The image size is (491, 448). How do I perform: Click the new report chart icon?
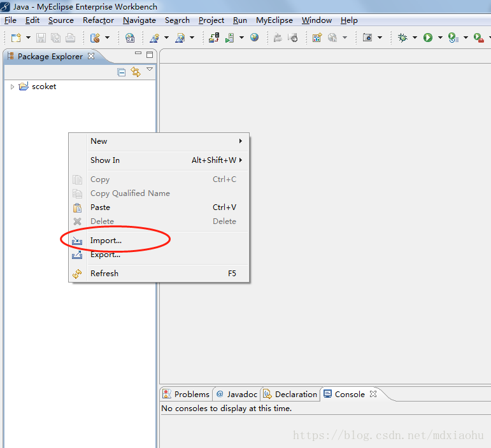pyautogui.click(x=317, y=38)
